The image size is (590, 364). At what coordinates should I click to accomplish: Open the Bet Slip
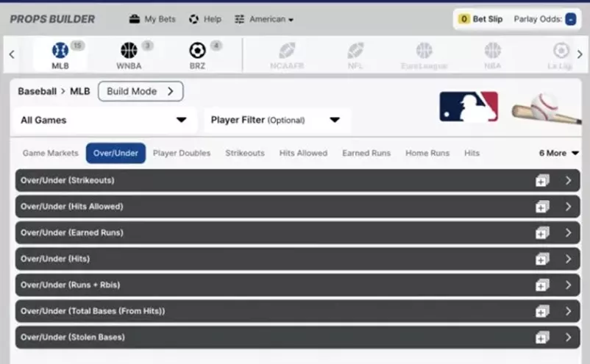pyautogui.click(x=480, y=19)
